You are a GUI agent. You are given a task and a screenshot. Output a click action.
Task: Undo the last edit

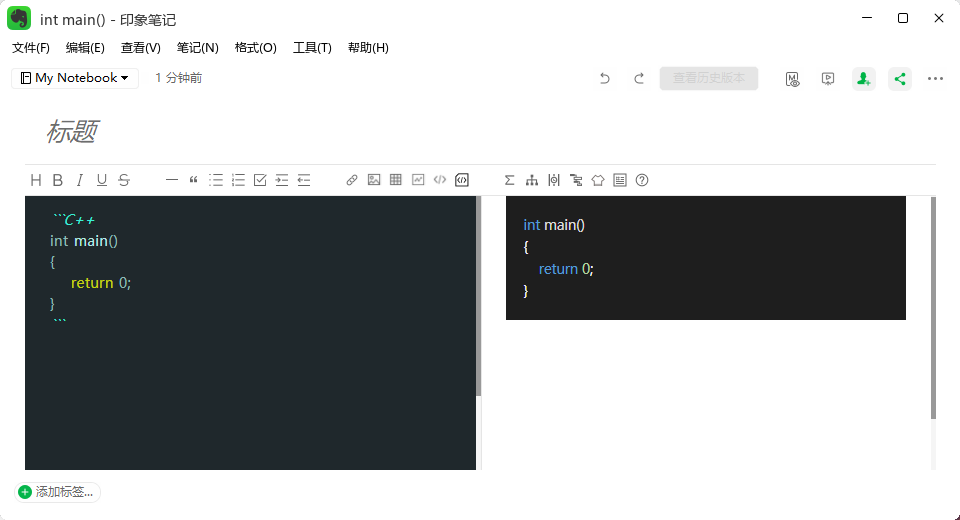coord(605,78)
